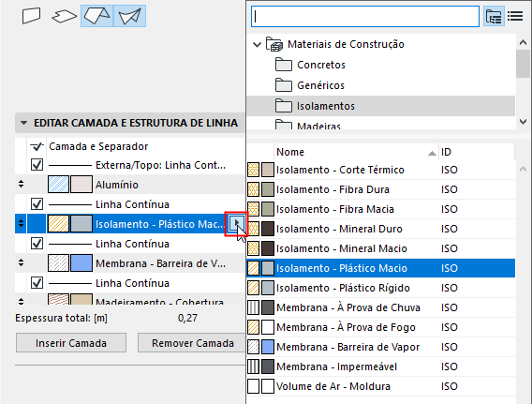Click Membrana layer blue color swatch
Image resolution: width=532 pixels, height=404 pixels.
click(81, 263)
